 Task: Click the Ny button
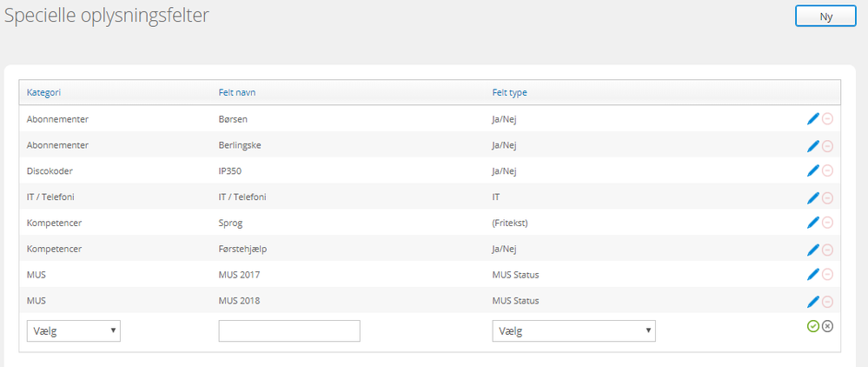[x=826, y=17]
